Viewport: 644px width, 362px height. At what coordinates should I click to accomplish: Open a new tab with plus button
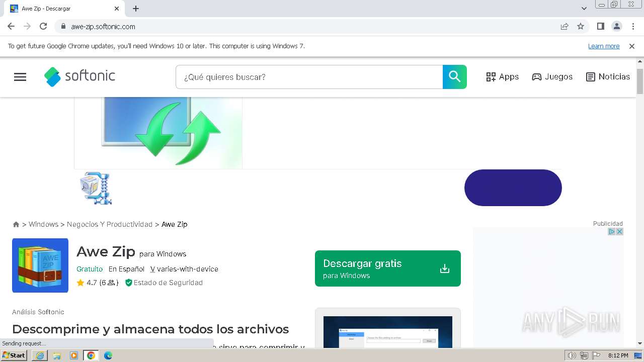coord(136,9)
